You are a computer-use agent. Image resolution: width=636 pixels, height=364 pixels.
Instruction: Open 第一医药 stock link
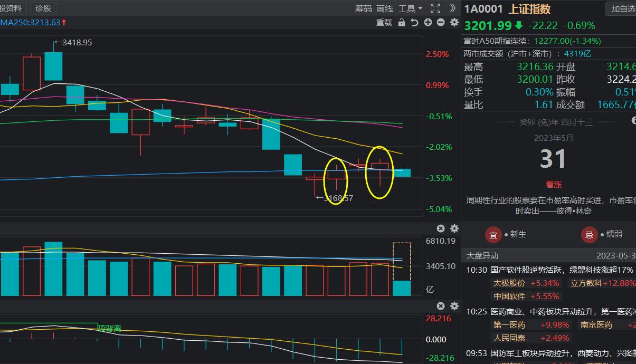click(509, 324)
